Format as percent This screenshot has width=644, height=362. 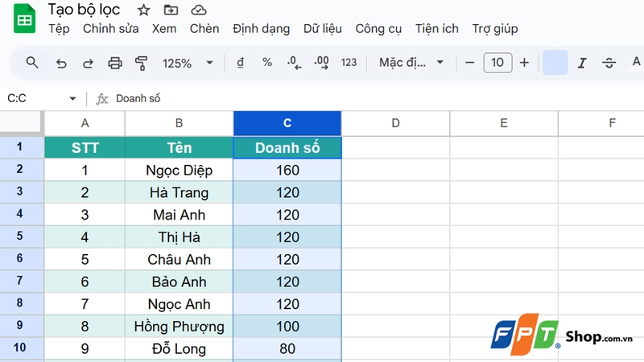(267, 63)
